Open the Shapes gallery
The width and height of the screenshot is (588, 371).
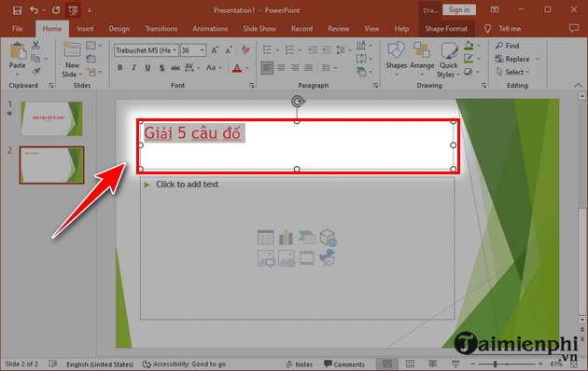click(397, 59)
